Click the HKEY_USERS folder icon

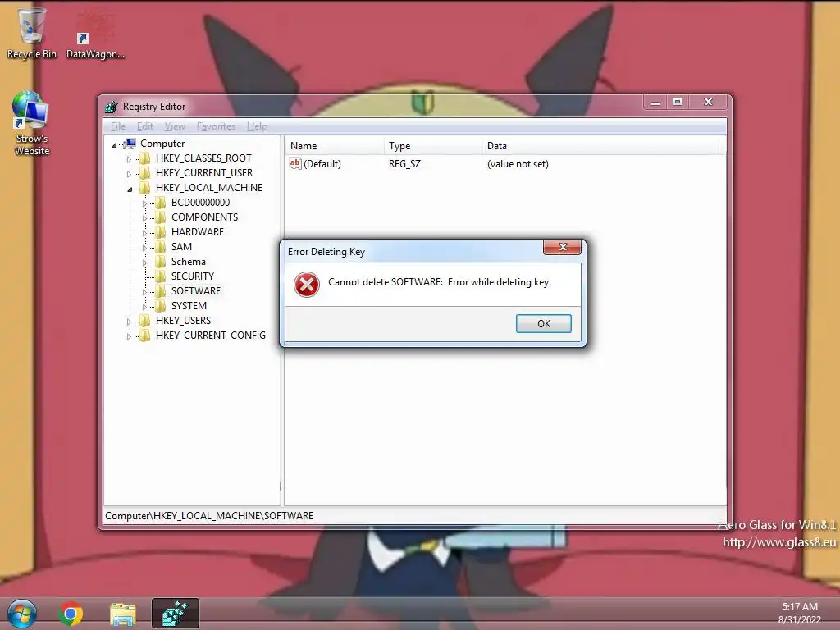(x=144, y=321)
